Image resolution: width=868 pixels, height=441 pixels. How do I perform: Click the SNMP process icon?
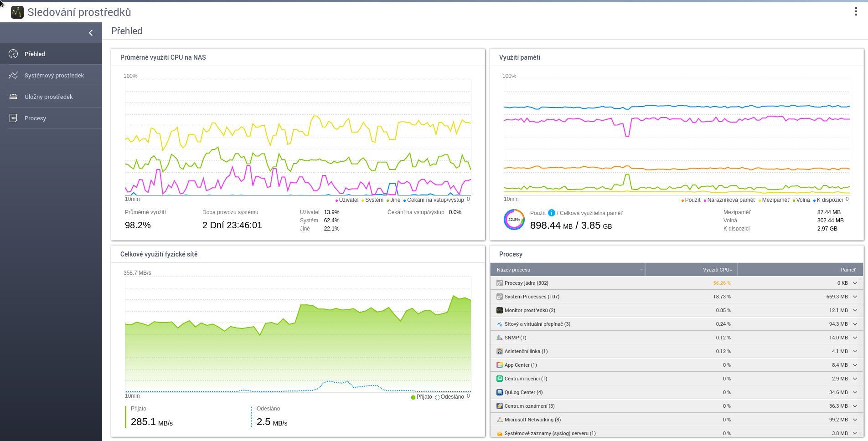coord(500,338)
